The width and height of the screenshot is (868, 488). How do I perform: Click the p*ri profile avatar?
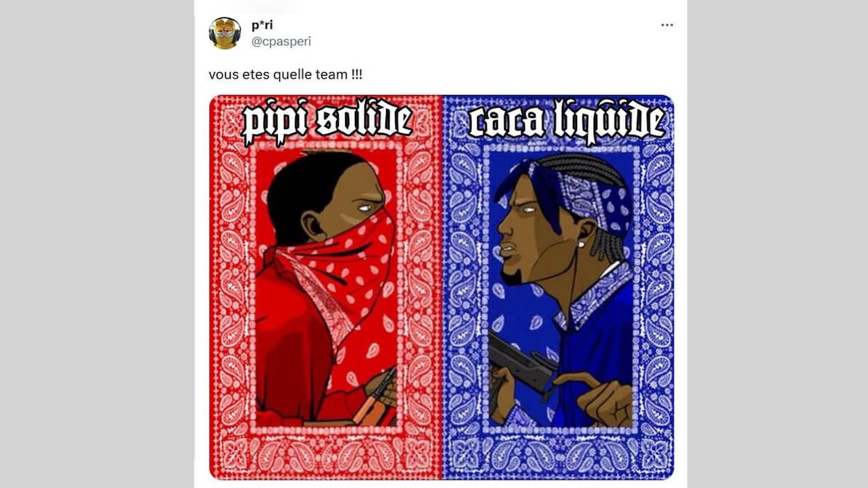tap(225, 33)
